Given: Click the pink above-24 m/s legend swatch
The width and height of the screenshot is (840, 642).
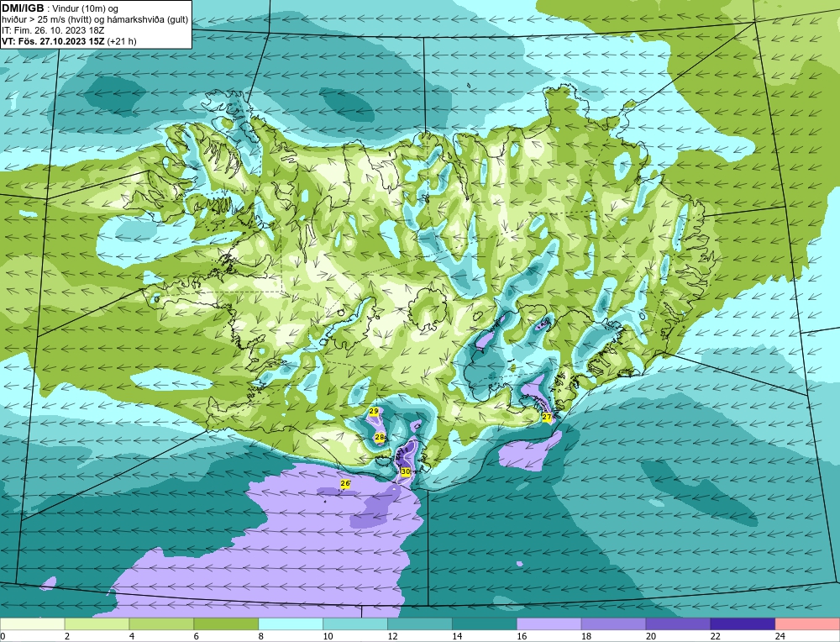Looking at the screenshot, I should coord(807,624).
